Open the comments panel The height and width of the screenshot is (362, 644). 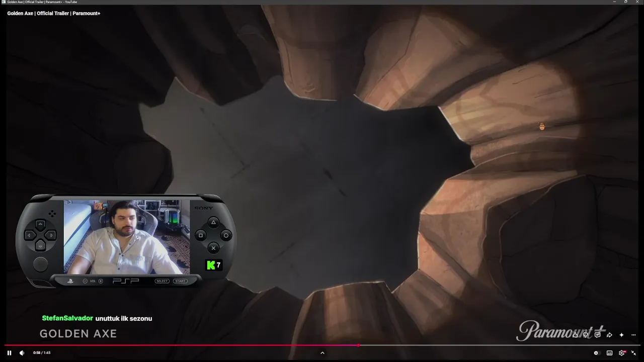click(598, 335)
